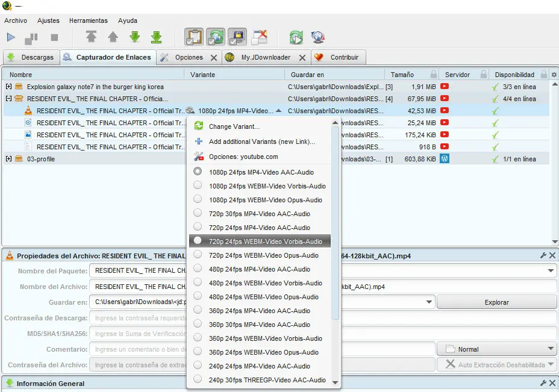Close the Opciones tab

[x=214, y=58]
